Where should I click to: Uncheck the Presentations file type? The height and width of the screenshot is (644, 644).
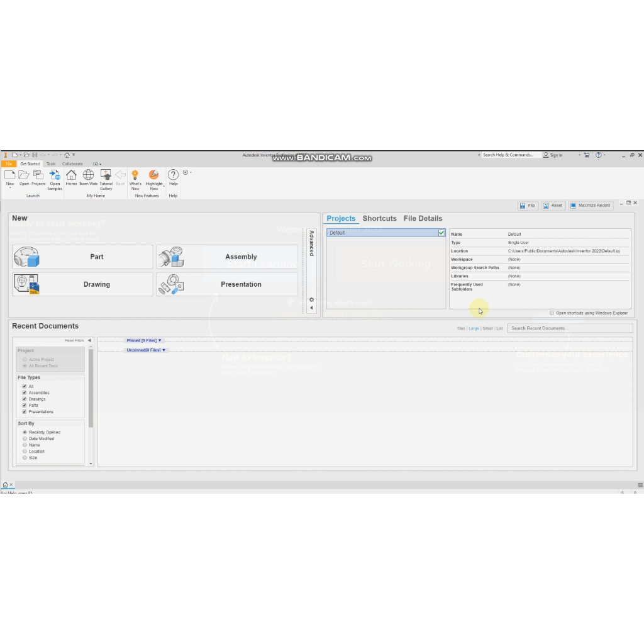[25, 411]
